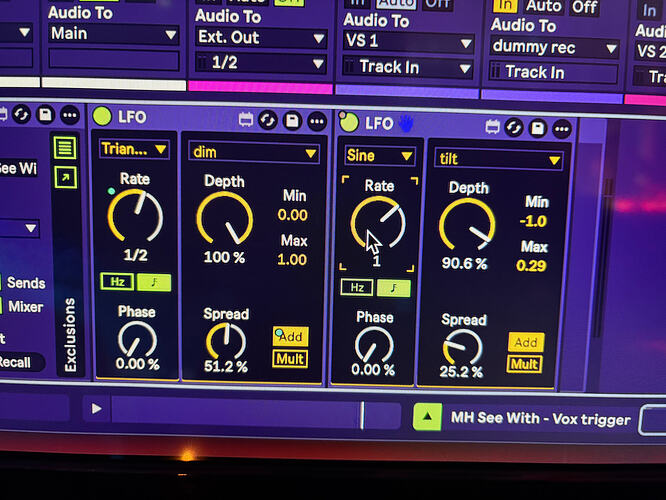This screenshot has width=666, height=500.
Task: Click Rate knob on Sine LFO
Action: 378,223
